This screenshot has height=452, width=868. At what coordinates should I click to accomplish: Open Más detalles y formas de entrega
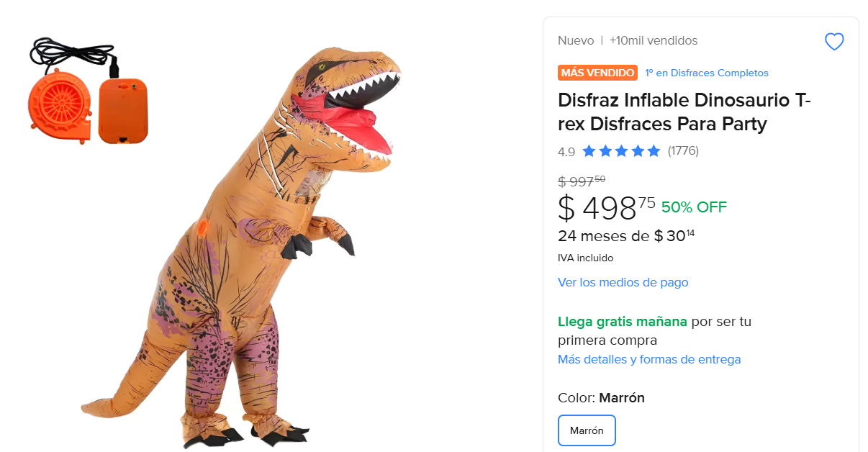(649, 359)
